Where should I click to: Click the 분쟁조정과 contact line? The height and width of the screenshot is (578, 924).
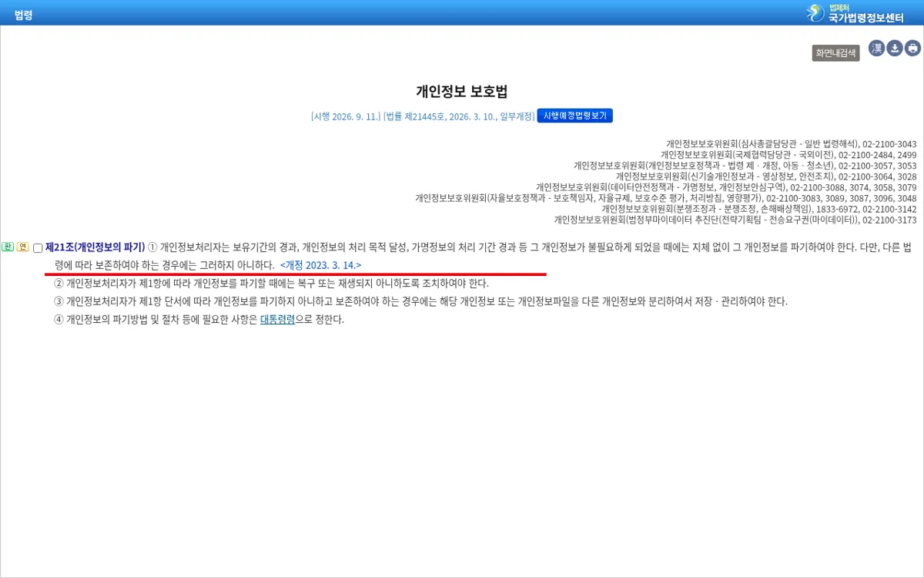pyautogui.click(x=759, y=209)
